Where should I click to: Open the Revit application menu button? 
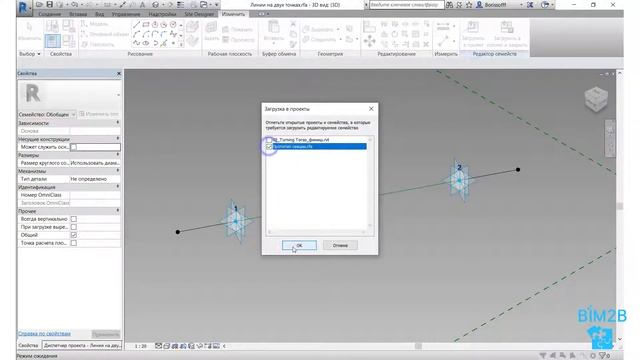[x=24, y=8]
